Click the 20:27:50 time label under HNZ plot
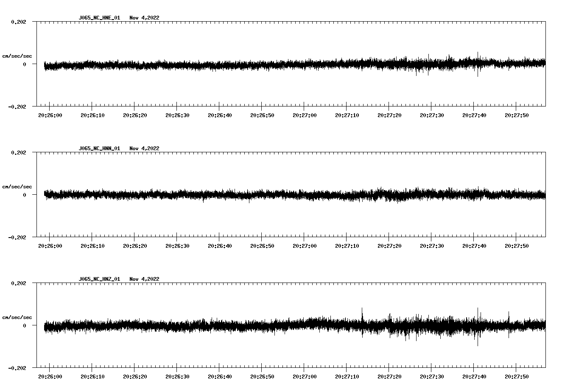This screenshot has height=392, width=576. click(x=517, y=377)
